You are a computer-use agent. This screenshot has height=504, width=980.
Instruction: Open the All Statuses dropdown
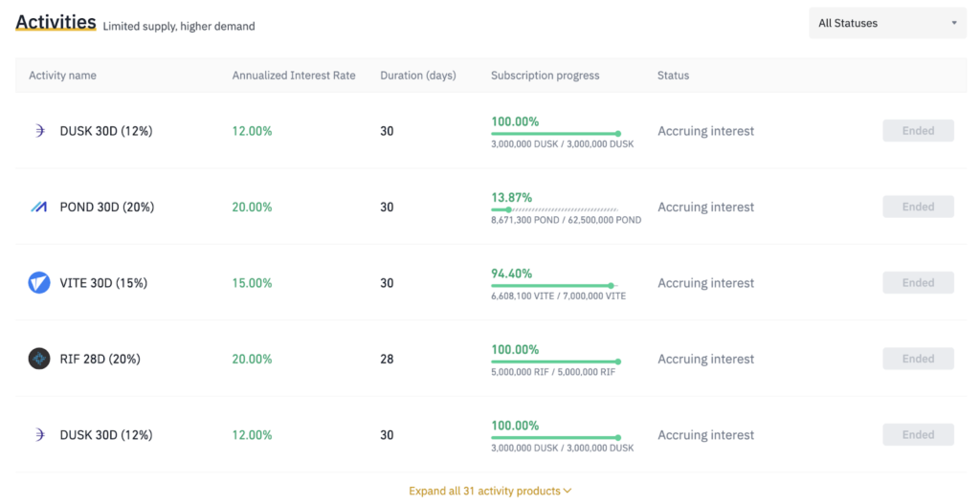(886, 23)
